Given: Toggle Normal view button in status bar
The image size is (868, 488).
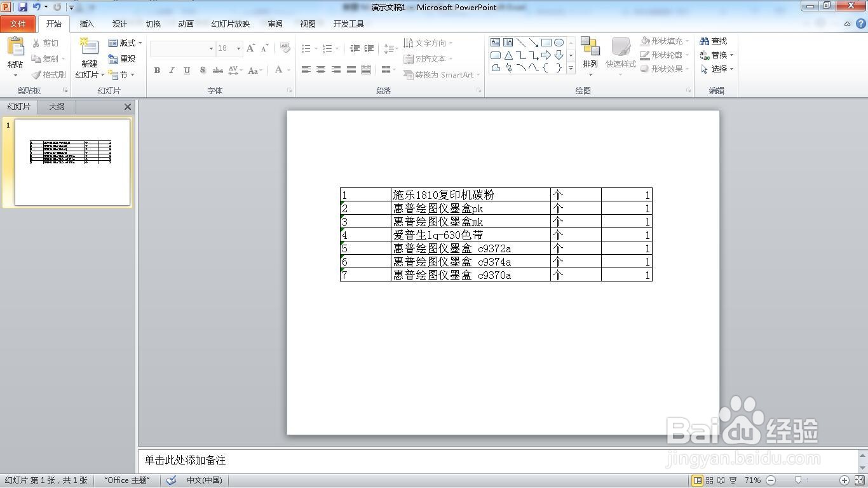Looking at the screenshot, I should tap(698, 480).
